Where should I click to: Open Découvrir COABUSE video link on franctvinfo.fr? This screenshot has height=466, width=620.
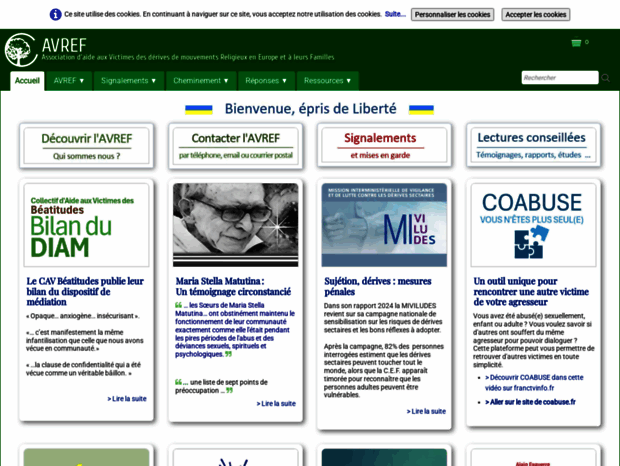click(534, 383)
